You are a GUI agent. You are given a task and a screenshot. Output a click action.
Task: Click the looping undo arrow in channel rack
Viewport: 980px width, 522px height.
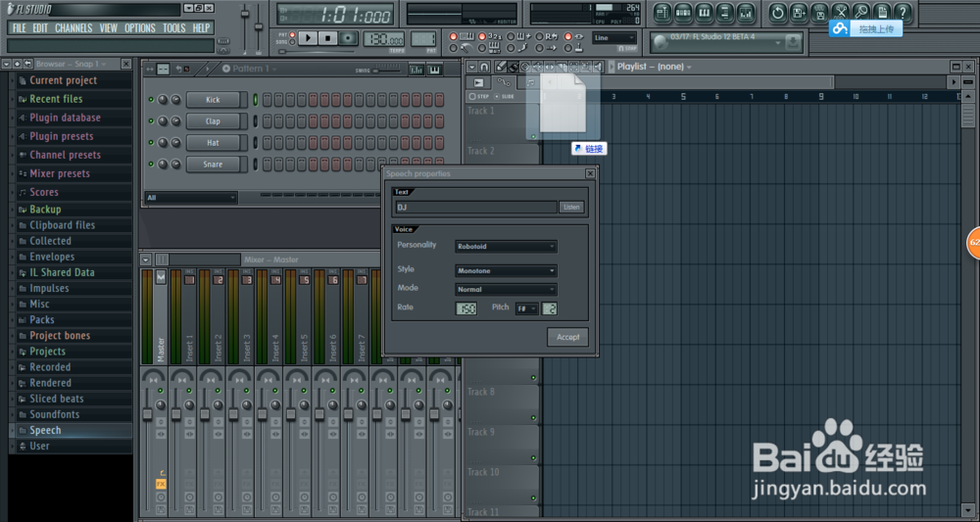click(179, 69)
